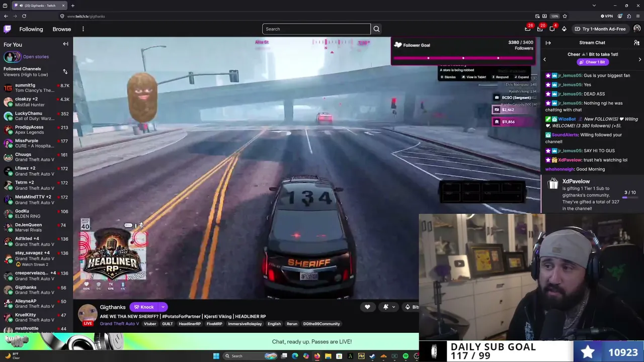
Task: Open the Windows Start menu
Action: [x=216, y=356]
